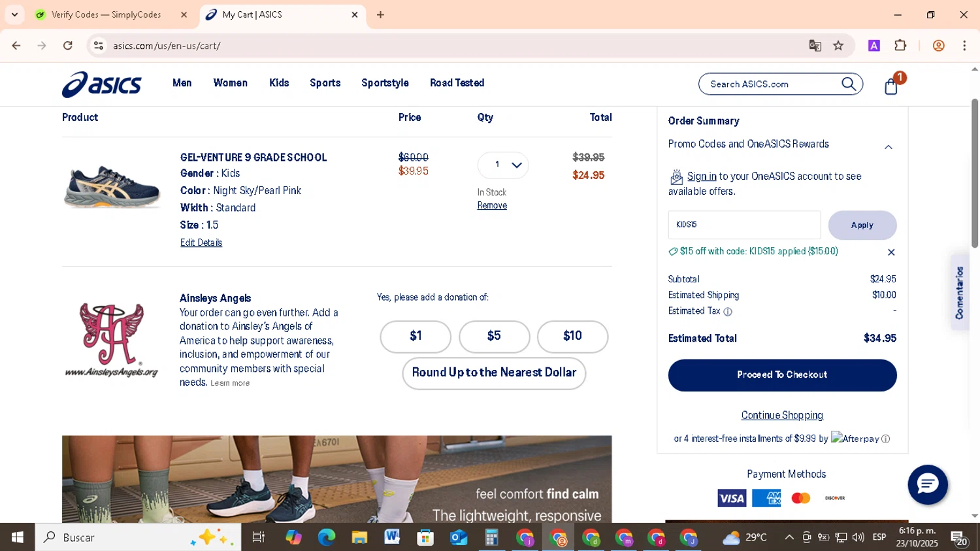This screenshot has width=980, height=551.
Task: Close the Verify Codes SimplyCodes tab
Action: click(184, 14)
